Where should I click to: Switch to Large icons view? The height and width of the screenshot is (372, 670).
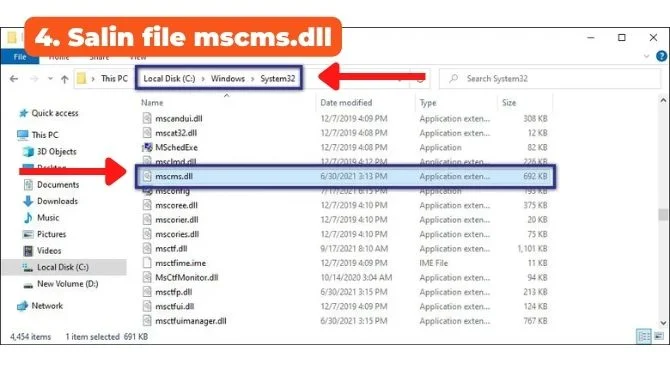point(659,336)
